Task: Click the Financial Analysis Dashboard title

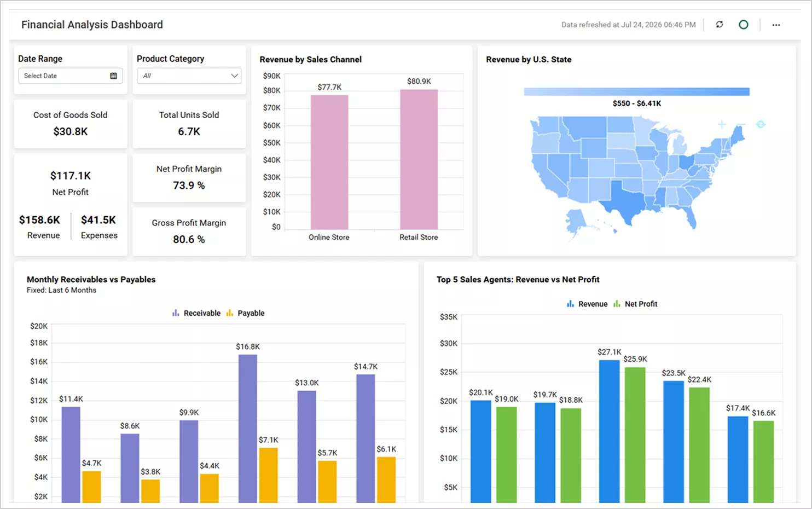Action: tap(92, 25)
